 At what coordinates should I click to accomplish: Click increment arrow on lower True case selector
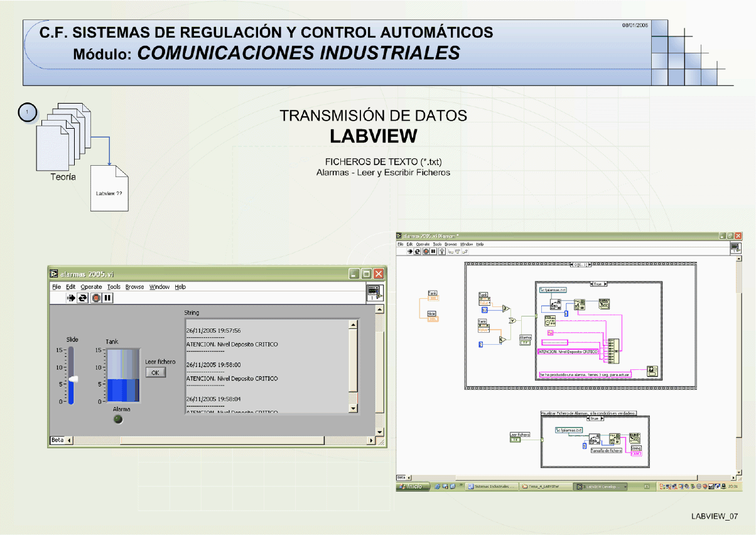(x=602, y=418)
